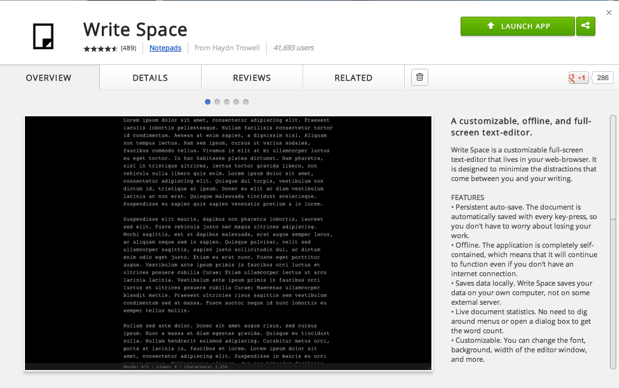Switch to the Overview tab
The image size is (619, 388).
(49, 78)
